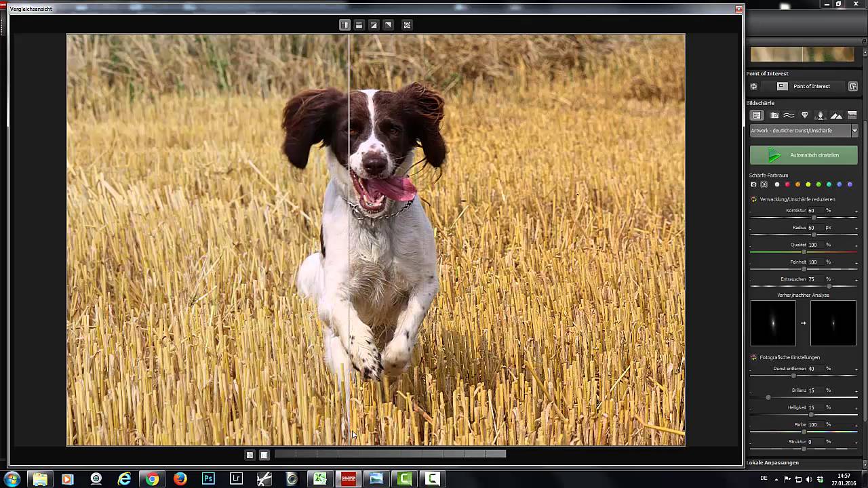Click the Point of Interest reset icon
The width and height of the screenshot is (868, 488).
[x=753, y=87]
